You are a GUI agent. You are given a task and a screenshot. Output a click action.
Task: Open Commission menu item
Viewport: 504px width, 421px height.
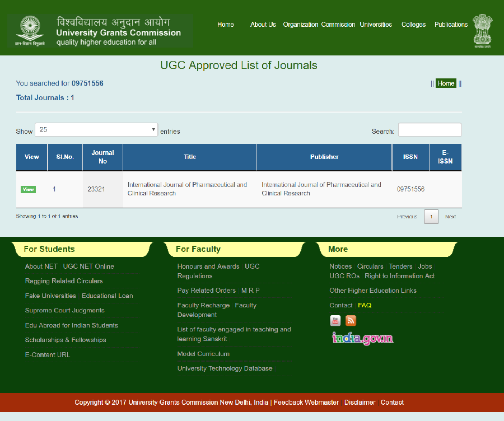(338, 25)
